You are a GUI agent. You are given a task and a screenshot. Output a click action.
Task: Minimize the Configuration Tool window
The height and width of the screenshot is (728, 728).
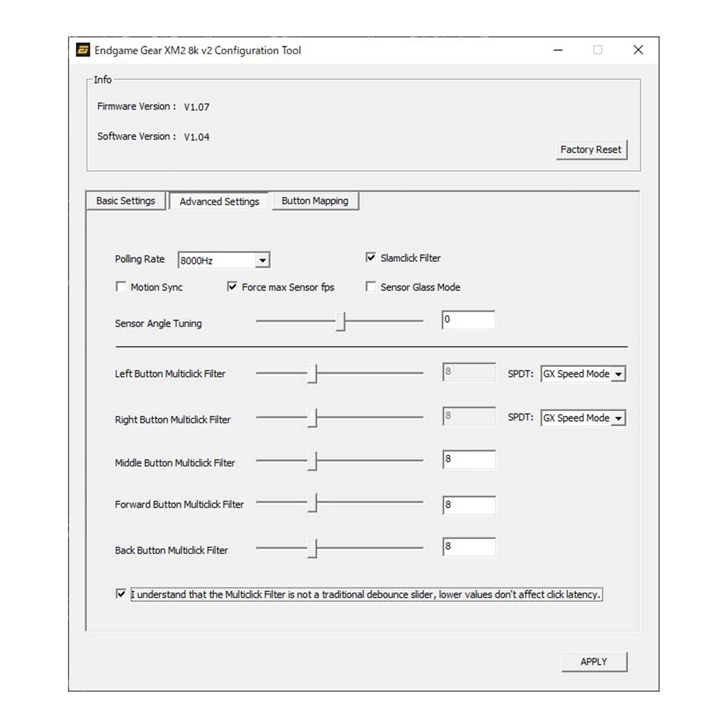pos(558,50)
